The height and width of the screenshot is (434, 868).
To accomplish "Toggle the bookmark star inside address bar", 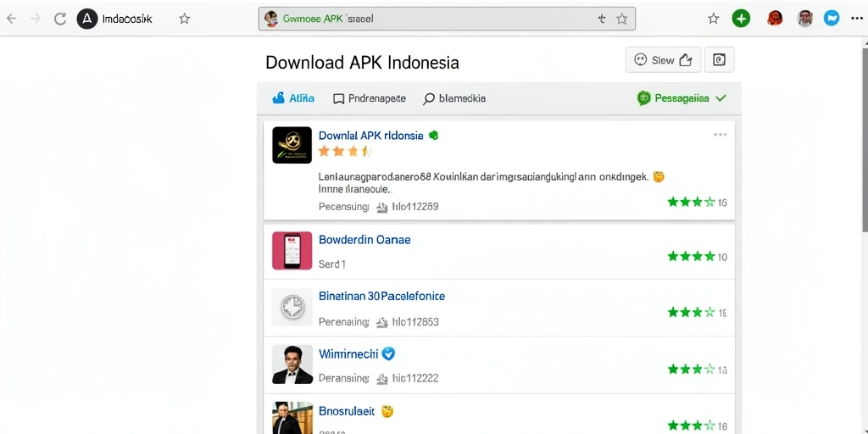I will (x=621, y=19).
